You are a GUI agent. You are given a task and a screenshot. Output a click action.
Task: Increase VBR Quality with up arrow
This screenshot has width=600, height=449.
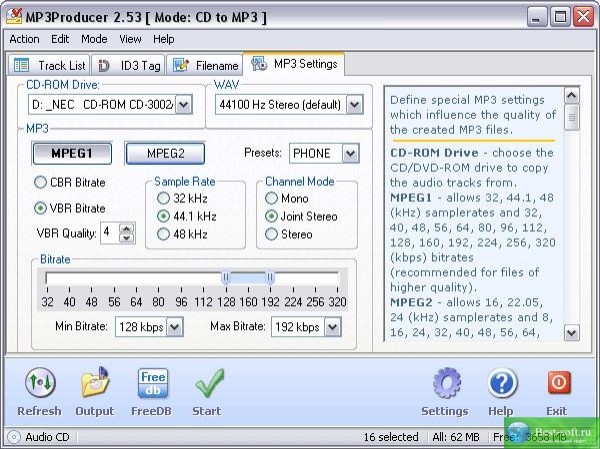pos(126,228)
